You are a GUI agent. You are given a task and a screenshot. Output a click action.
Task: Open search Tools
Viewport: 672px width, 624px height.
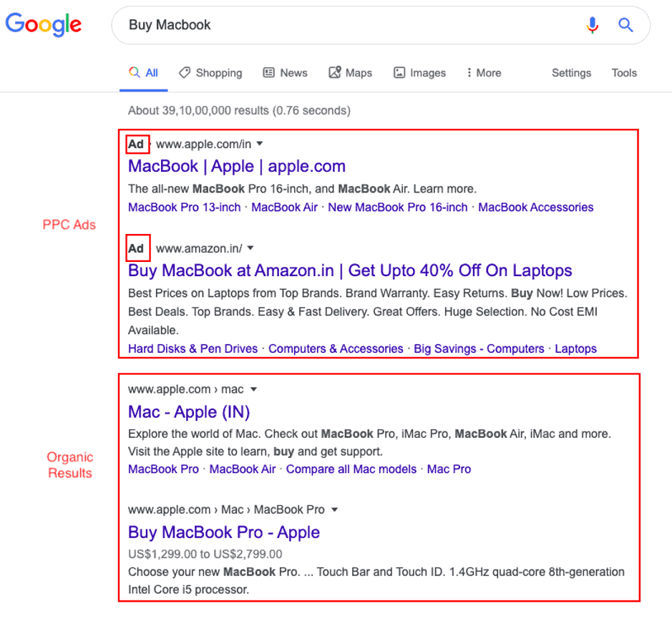pyautogui.click(x=624, y=73)
